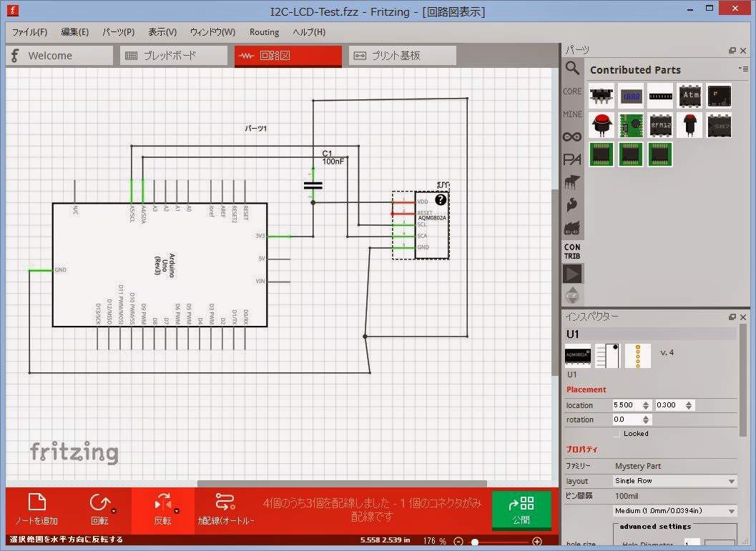Open the ファイル(F) menu
756x551 pixels.
pyautogui.click(x=29, y=31)
